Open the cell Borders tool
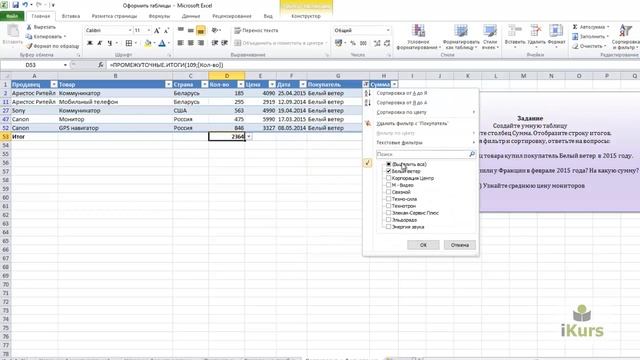Screen dimensions: 640x360 (x=129, y=43)
